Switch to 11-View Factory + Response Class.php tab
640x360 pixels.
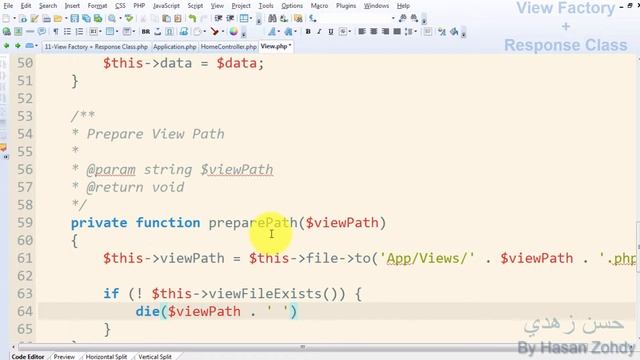click(x=96, y=47)
